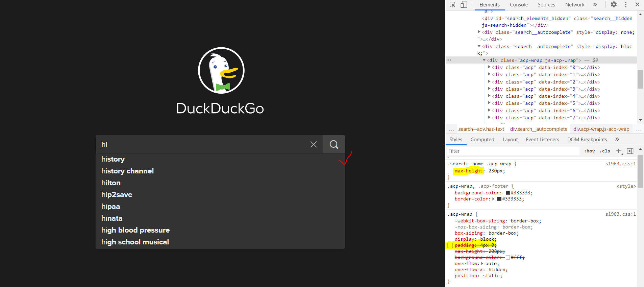This screenshot has height=287, width=644.
Task: Open the Network tab
Action: [x=575, y=5]
